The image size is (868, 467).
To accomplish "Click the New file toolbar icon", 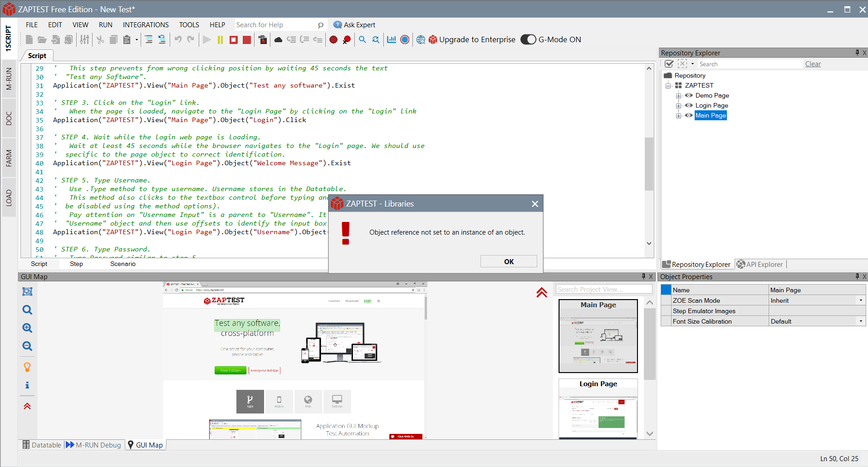I will (x=29, y=40).
